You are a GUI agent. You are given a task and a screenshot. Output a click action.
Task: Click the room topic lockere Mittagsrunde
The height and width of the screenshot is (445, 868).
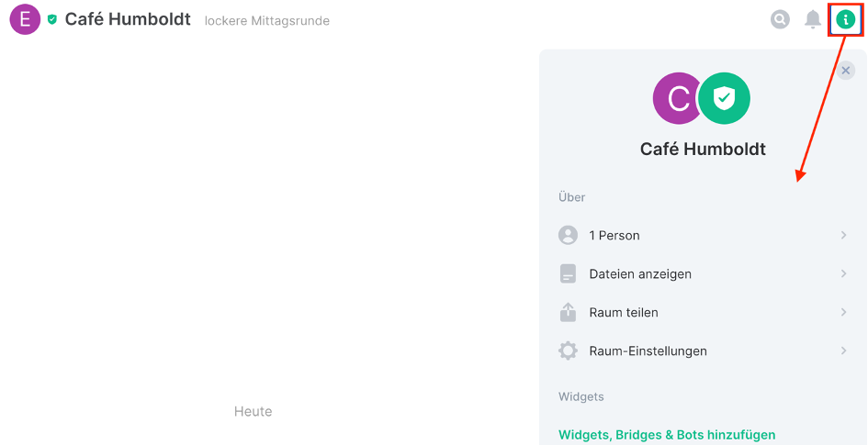266,21
